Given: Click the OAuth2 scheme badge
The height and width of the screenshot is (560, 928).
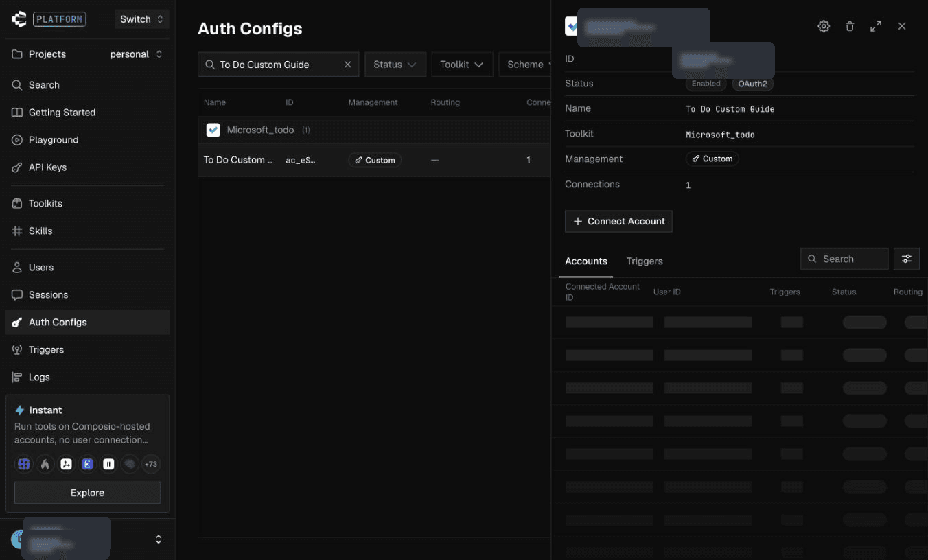Looking at the screenshot, I should coord(752,84).
